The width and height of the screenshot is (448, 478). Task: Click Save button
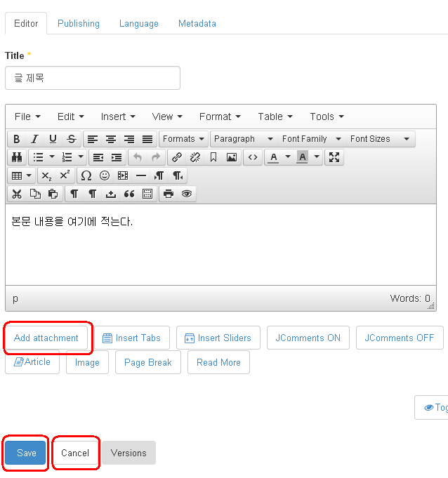(x=25, y=453)
